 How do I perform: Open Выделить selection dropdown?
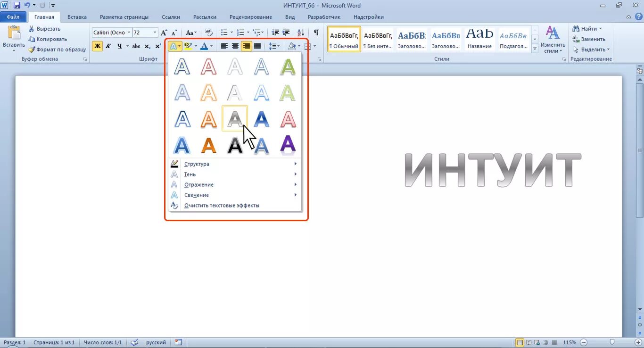pos(592,50)
